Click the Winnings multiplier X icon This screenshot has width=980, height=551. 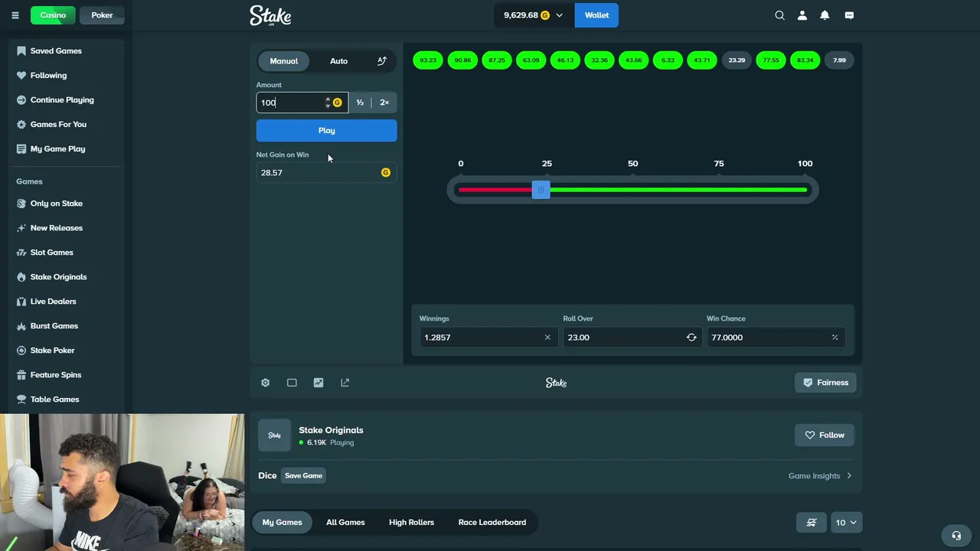(x=547, y=337)
